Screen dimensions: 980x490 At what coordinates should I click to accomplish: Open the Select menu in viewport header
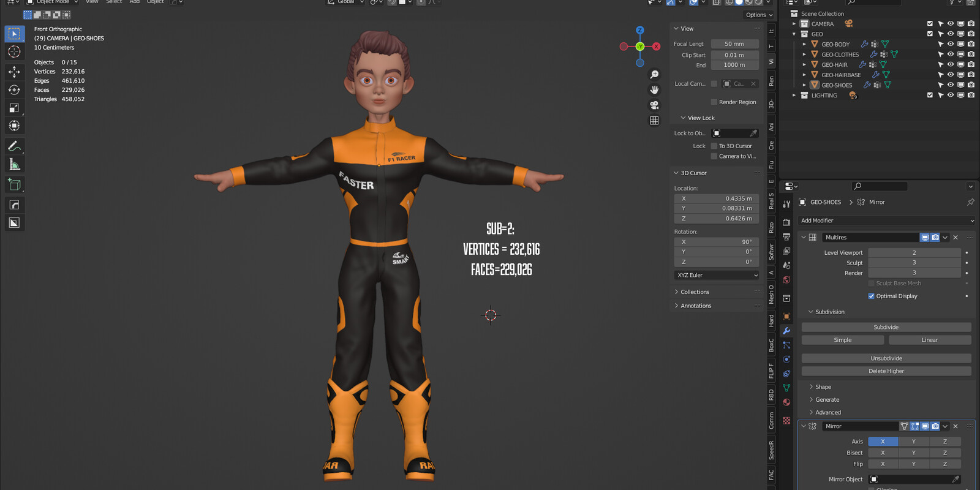click(114, 2)
